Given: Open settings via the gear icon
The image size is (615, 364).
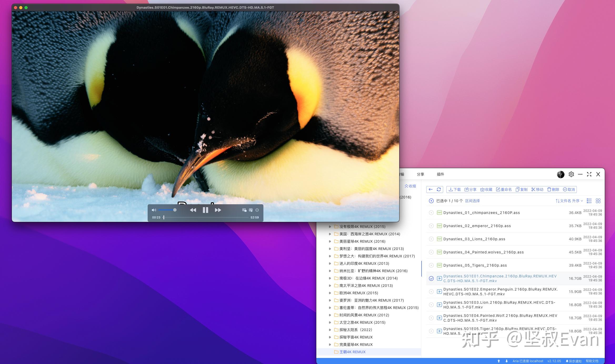Looking at the screenshot, I should (x=571, y=174).
